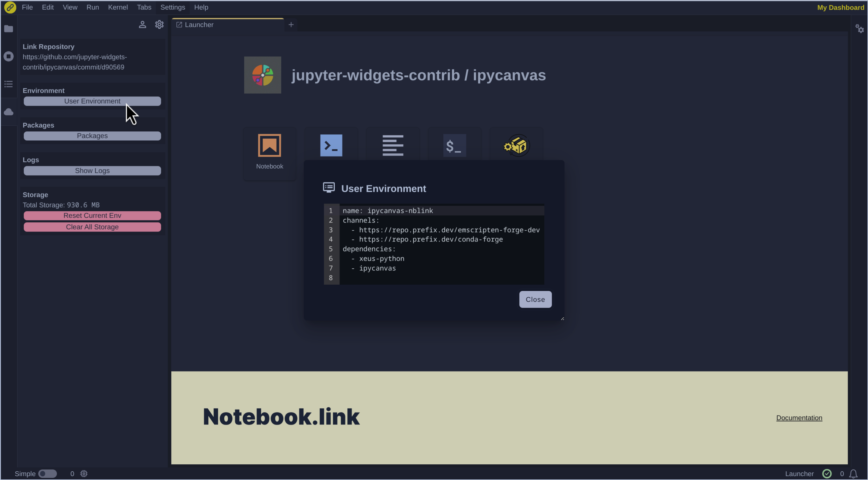Select the running kernels sidebar icon
This screenshot has height=480, width=868.
point(8,56)
